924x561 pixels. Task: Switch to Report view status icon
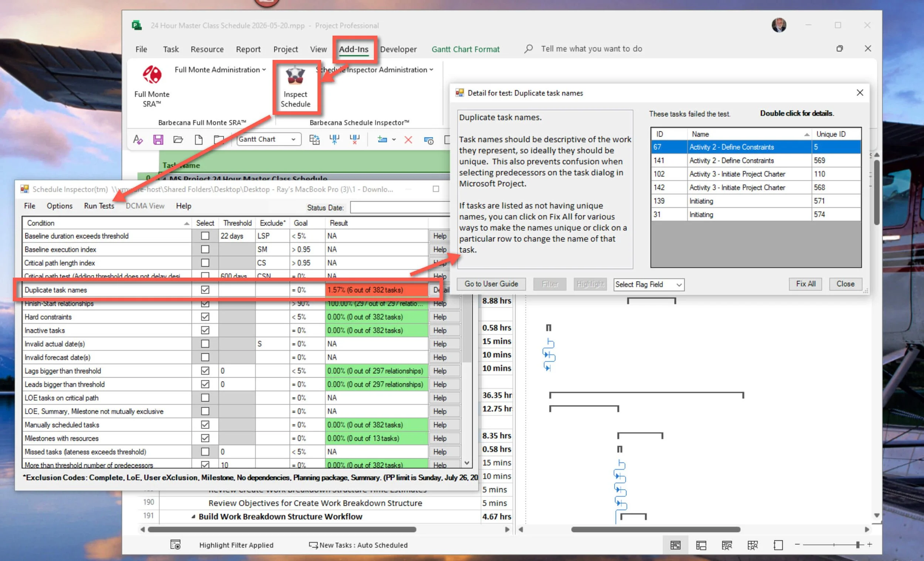click(778, 545)
